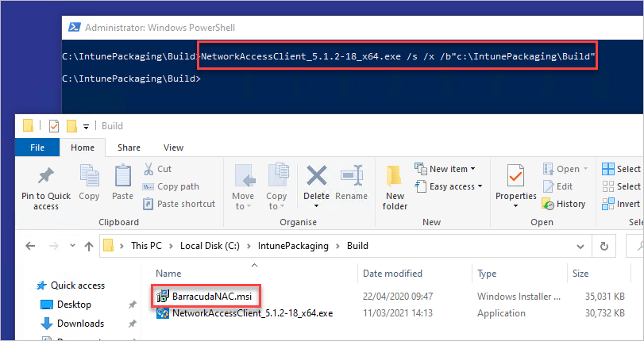Click IntunePackaging breadcrumb in address bar
Viewport: 644px width, 341px height.
click(x=293, y=246)
